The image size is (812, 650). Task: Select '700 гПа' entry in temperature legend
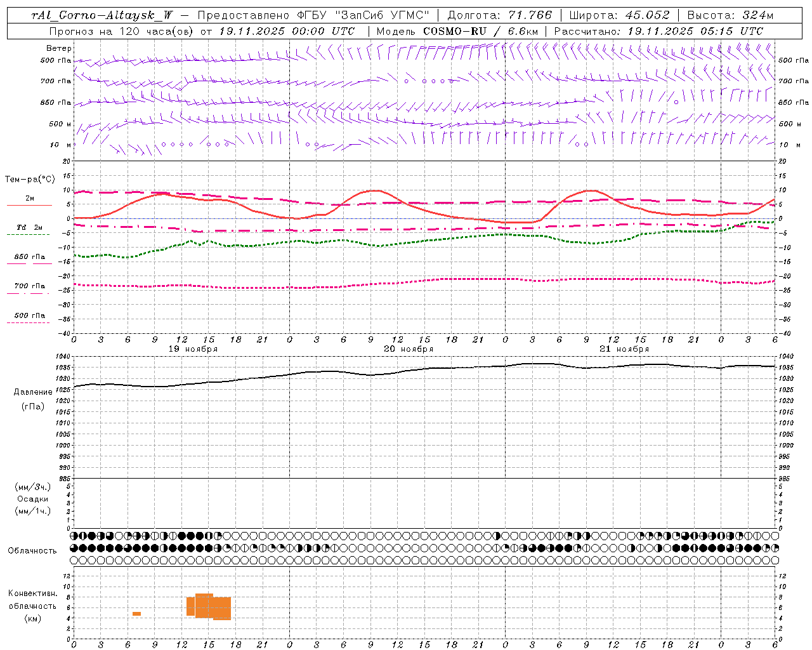[x=30, y=286]
